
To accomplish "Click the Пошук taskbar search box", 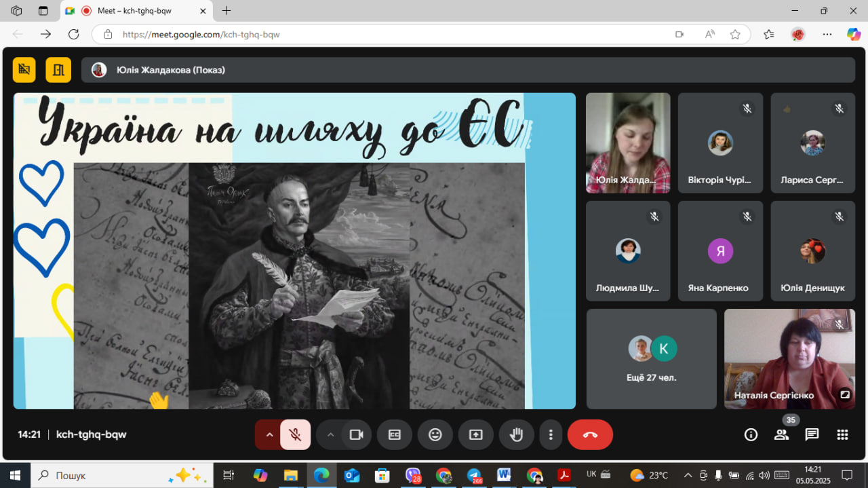I will point(122,475).
